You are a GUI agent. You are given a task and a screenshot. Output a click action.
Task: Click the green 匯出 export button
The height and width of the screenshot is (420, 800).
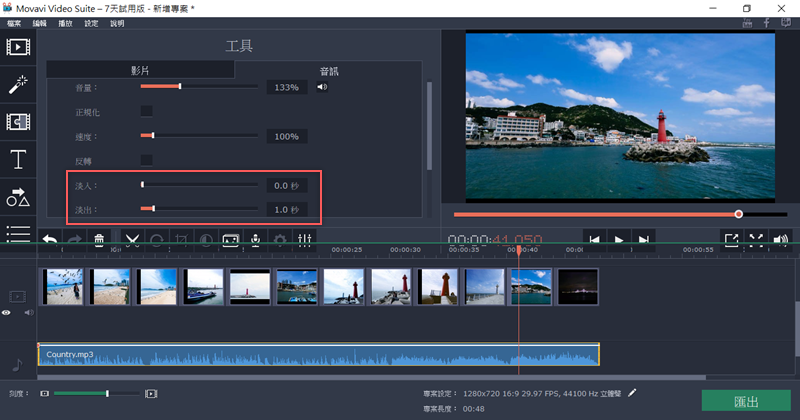[745, 401]
